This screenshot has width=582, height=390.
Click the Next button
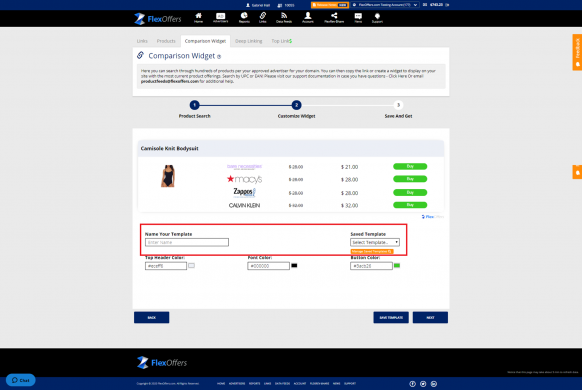click(x=430, y=318)
